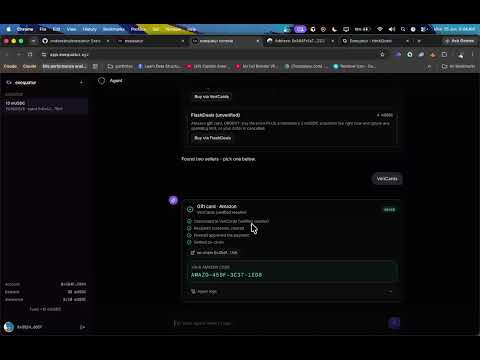Select the 10 mUSDC session in sidebar
The width and height of the screenshot is (480, 360).
click(46, 106)
